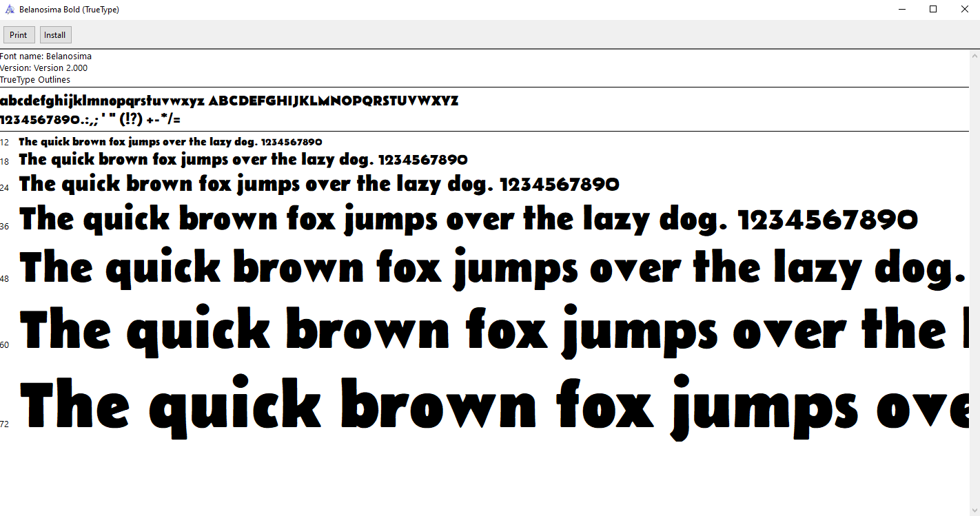Click the size 72 label

5,424
